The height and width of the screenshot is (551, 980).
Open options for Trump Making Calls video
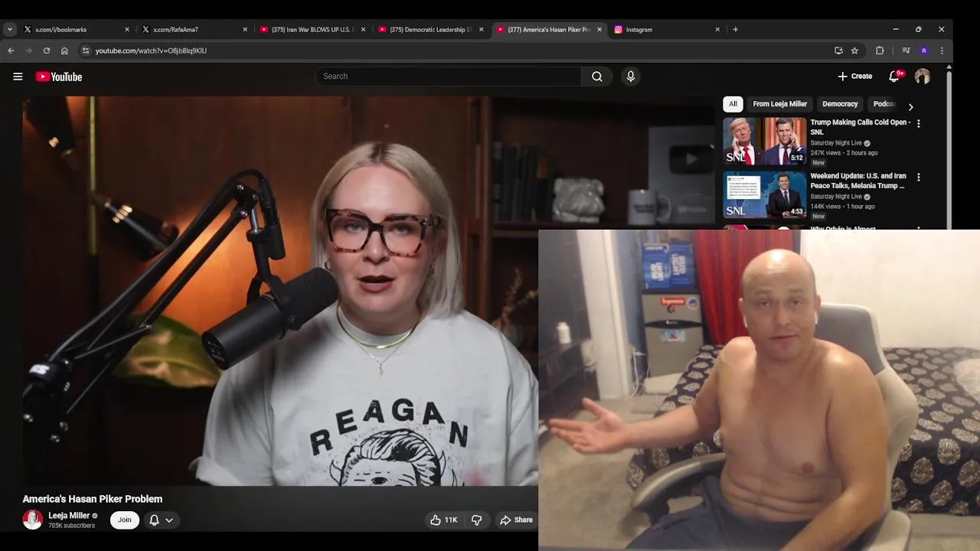[919, 123]
